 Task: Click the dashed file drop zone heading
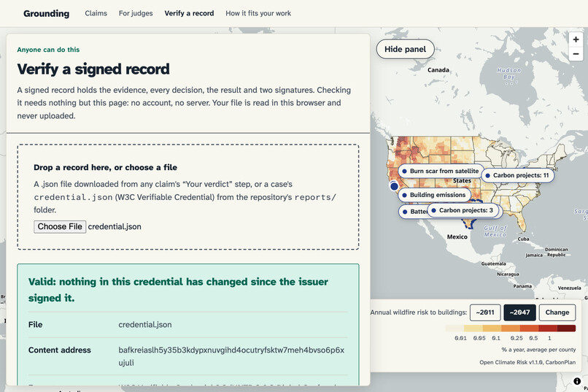pyautogui.click(x=105, y=167)
